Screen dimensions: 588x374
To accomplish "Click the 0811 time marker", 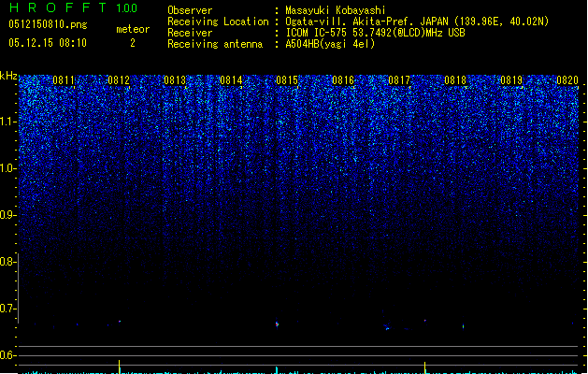I will 64,80.
